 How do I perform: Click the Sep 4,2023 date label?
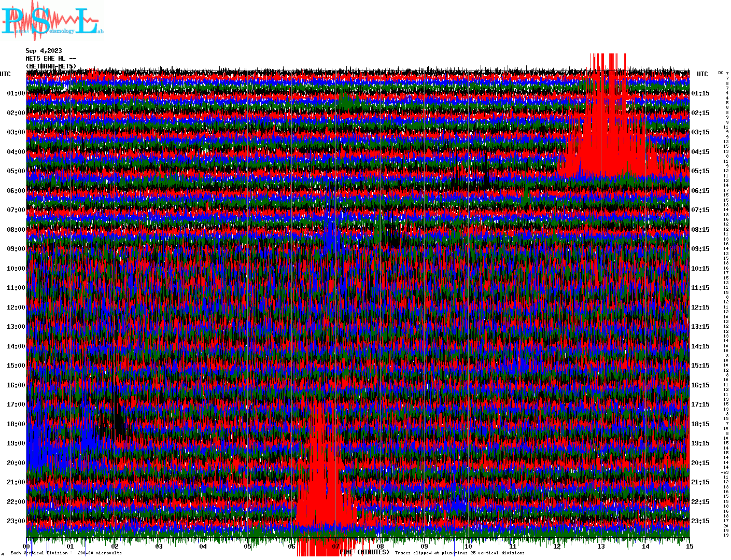44,51
